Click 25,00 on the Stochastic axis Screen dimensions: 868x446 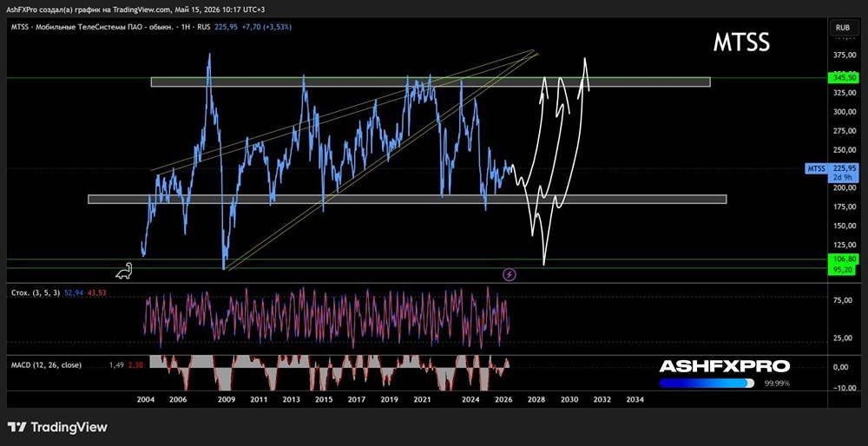pyautogui.click(x=845, y=338)
